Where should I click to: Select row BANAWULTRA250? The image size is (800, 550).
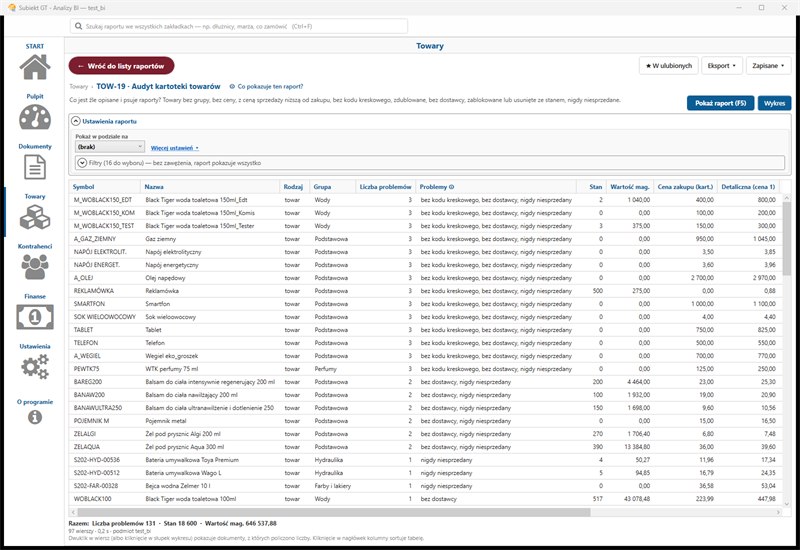pos(424,408)
